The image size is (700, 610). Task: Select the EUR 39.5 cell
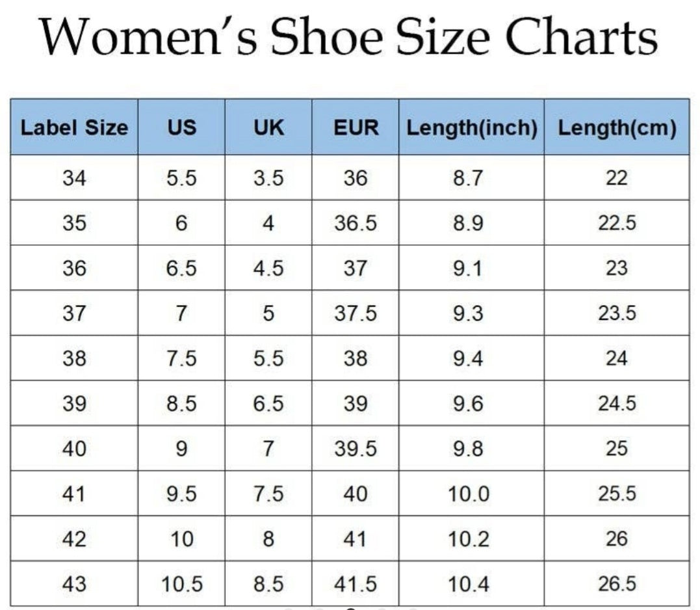click(x=356, y=449)
